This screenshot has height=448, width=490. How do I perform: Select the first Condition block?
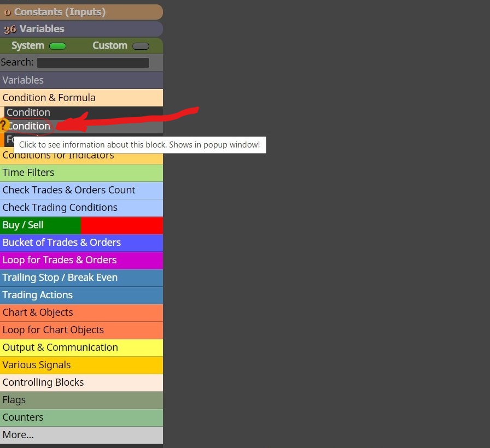[84, 113]
